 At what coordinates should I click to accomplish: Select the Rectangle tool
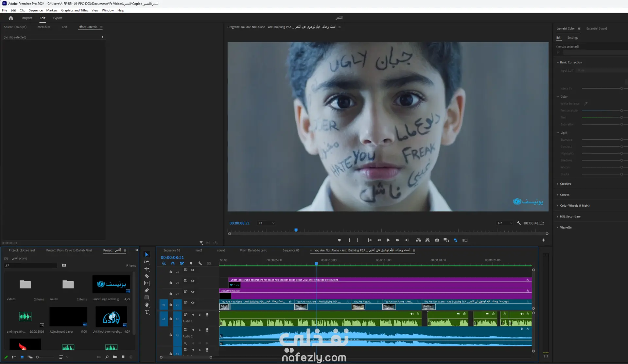147,298
